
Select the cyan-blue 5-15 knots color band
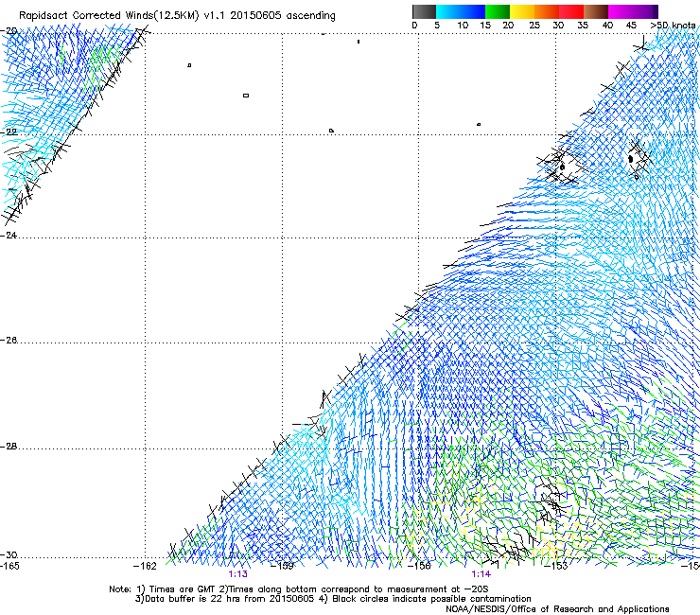[461, 11]
